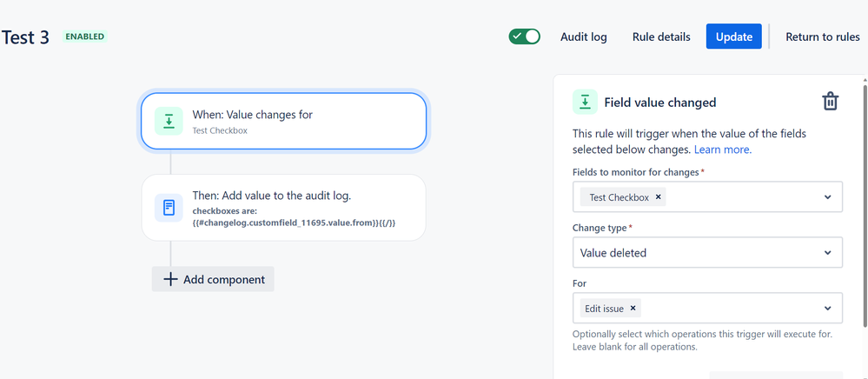Open Rule details

[661, 37]
